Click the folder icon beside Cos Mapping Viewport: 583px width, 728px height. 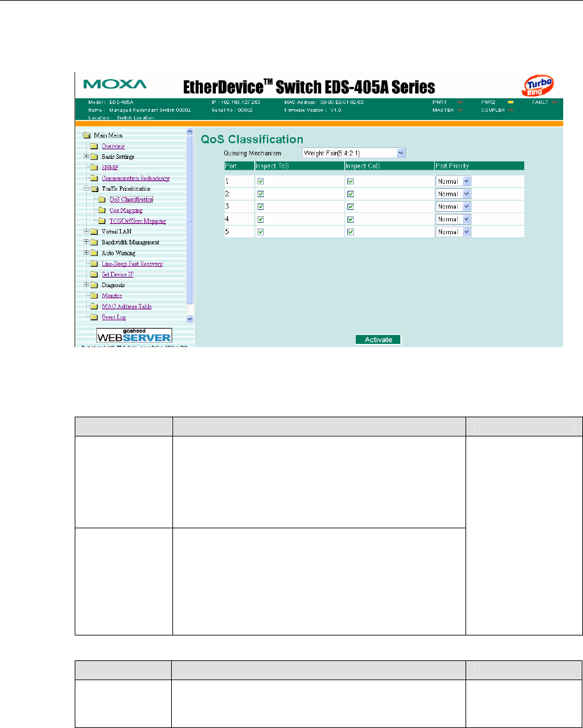click(x=102, y=211)
